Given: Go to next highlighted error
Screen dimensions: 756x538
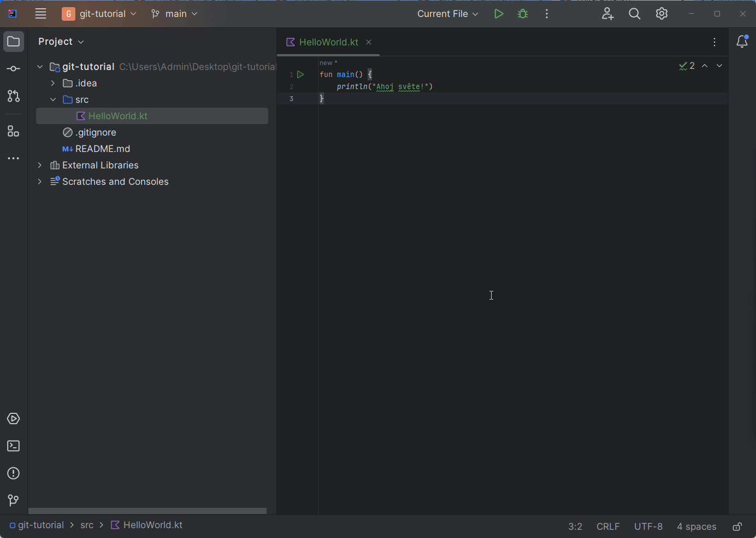Looking at the screenshot, I should pos(719,66).
